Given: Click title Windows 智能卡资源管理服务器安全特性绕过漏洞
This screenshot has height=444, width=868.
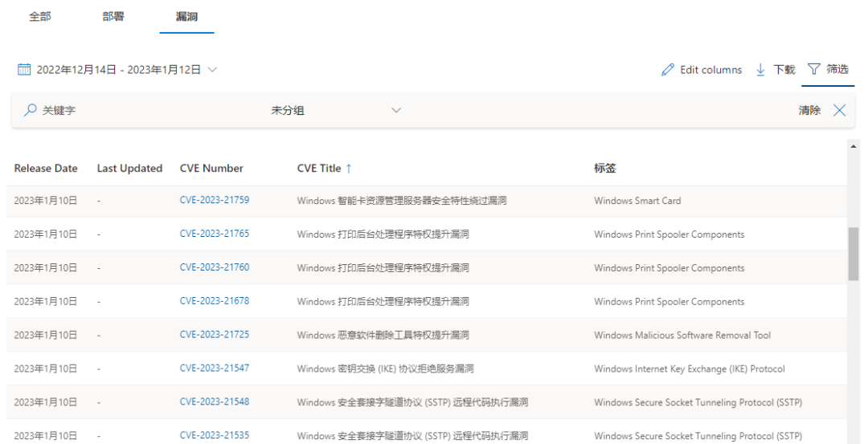Looking at the screenshot, I should [x=401, y=201].
